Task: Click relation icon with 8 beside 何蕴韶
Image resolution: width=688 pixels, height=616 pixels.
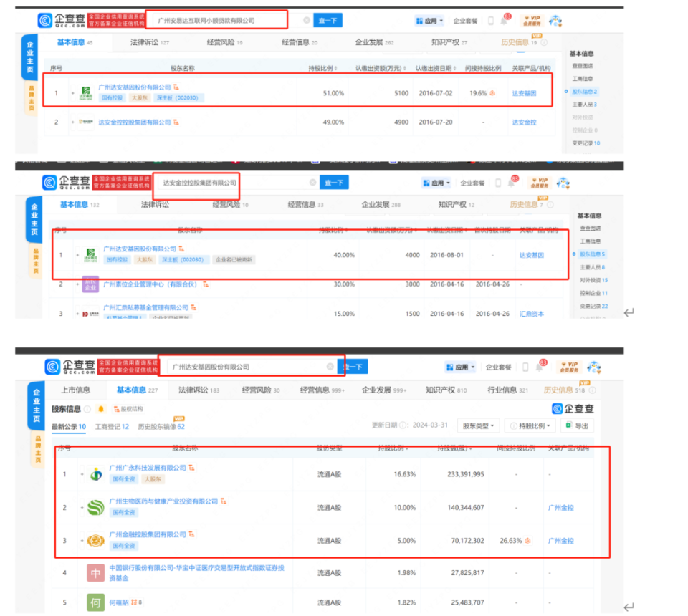Action: (x=136, y=602)
